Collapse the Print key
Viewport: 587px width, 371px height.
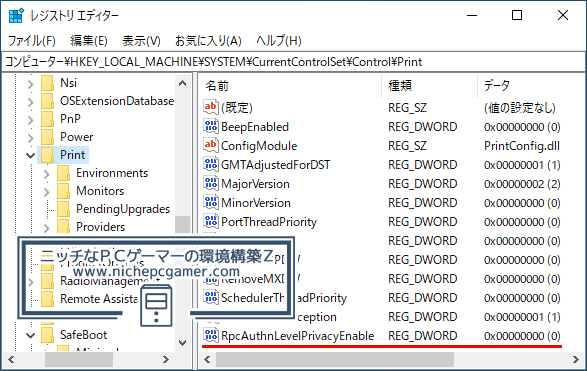31,155
